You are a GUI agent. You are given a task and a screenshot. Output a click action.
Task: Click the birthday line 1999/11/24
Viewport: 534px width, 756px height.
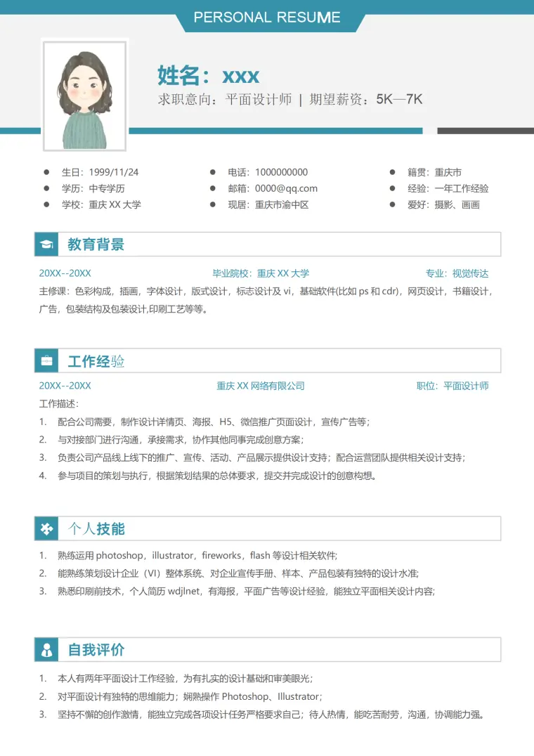click(x=100, y=172)
